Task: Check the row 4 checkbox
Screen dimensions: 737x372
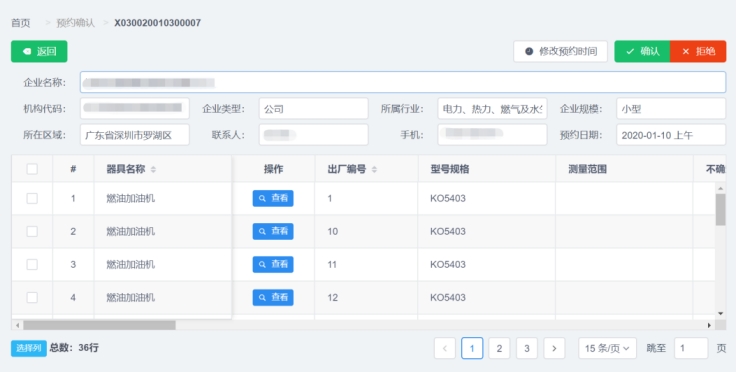Action: click(32, 297)
